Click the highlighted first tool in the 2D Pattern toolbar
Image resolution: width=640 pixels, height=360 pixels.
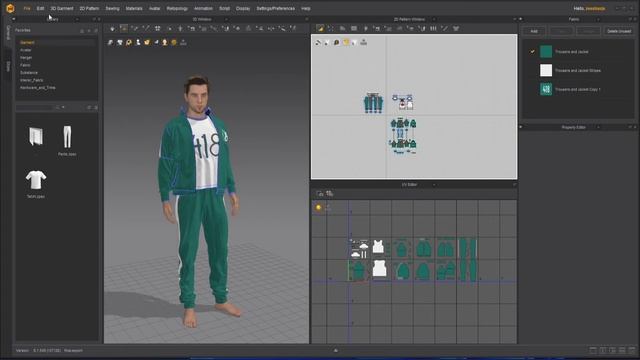coord(320,28)
